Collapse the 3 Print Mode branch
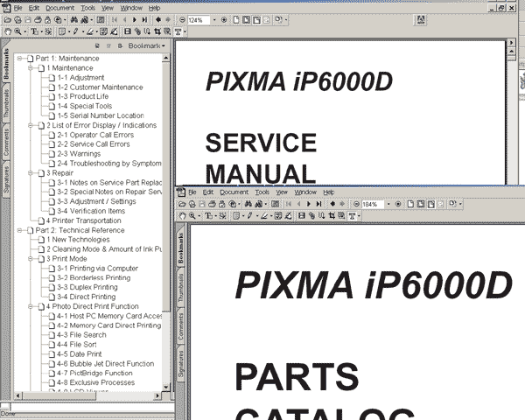 click(x=30, y=259)
